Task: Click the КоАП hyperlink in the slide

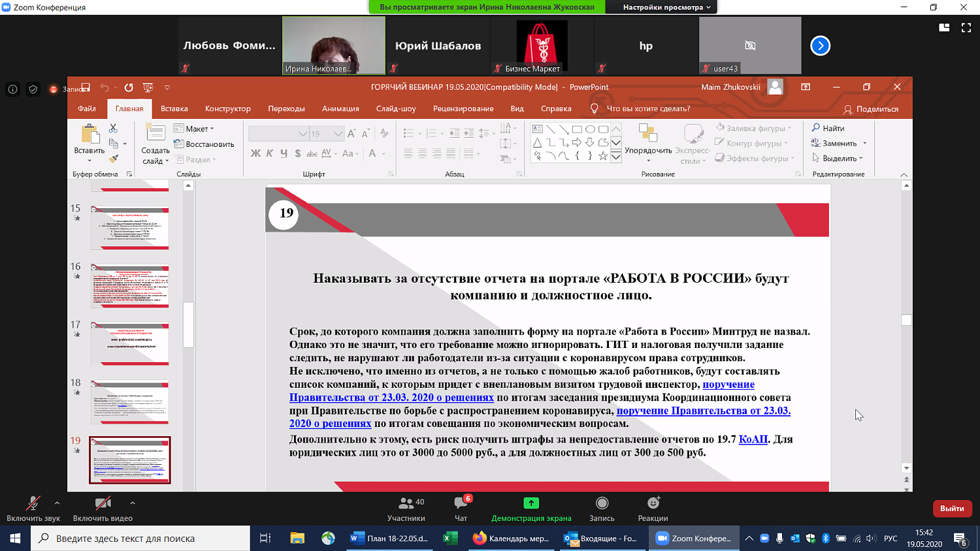Action: tap(753, 439)
